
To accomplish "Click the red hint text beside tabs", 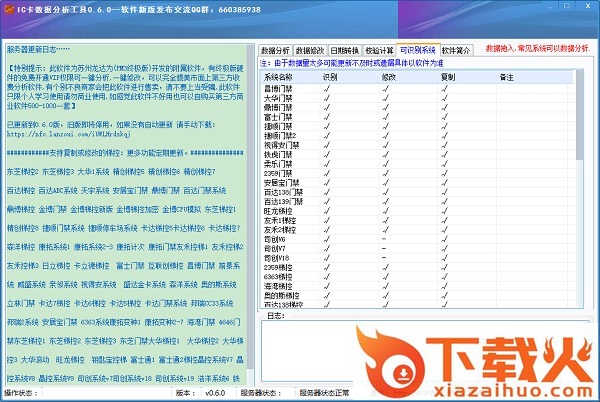I will [x=538, y=49].
